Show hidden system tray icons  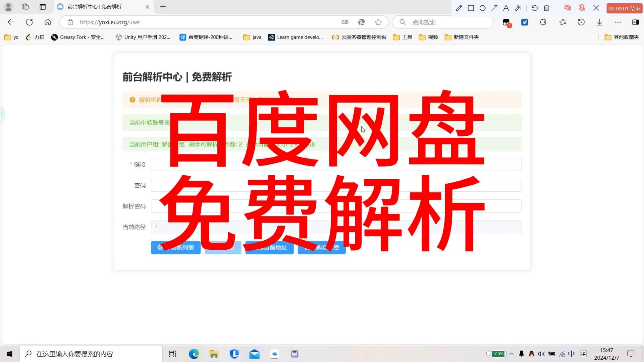click(512, 354)
